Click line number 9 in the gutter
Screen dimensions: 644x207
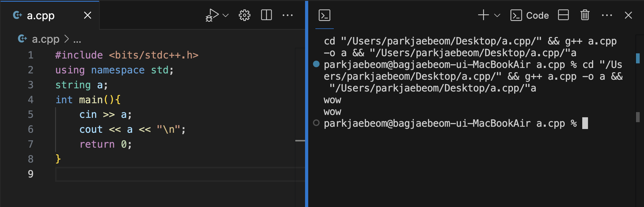[x=31, y=174]
